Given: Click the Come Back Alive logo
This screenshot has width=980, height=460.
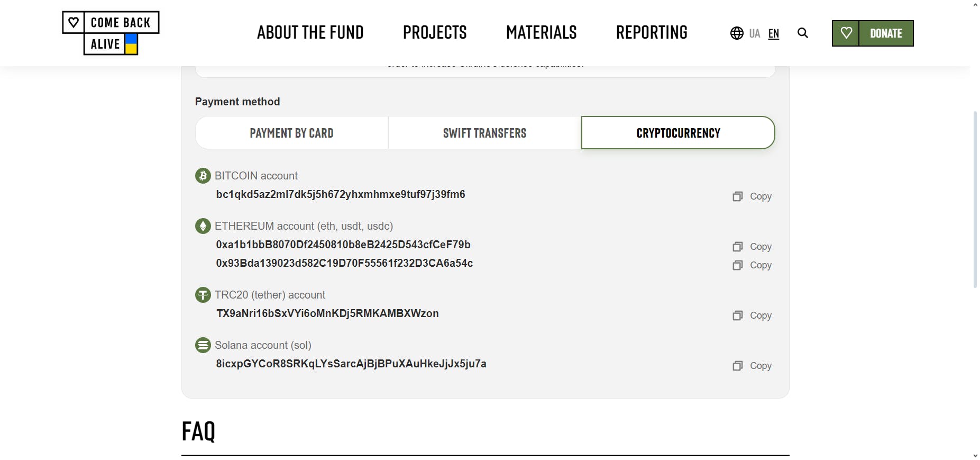Looking at the screenshot, I should pyautogui.click(x=111, y=33).
